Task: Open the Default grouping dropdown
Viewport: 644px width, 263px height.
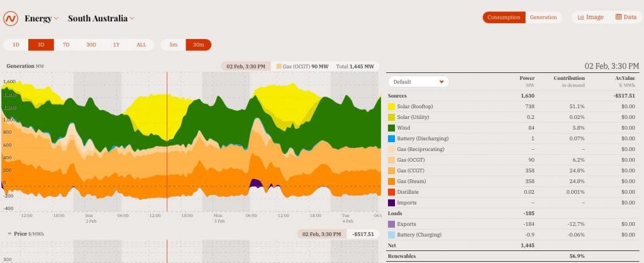Action: (418, 81)
